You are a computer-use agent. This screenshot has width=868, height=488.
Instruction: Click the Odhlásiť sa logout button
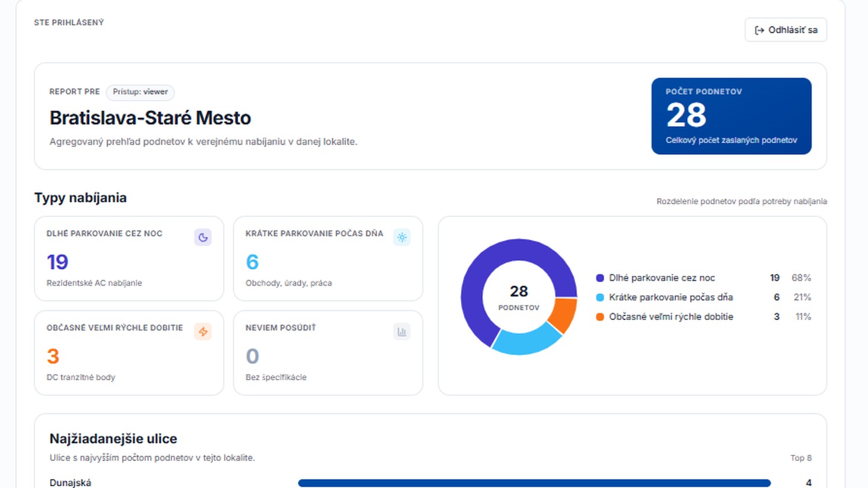pyautogui.click(x=786, y=30)
